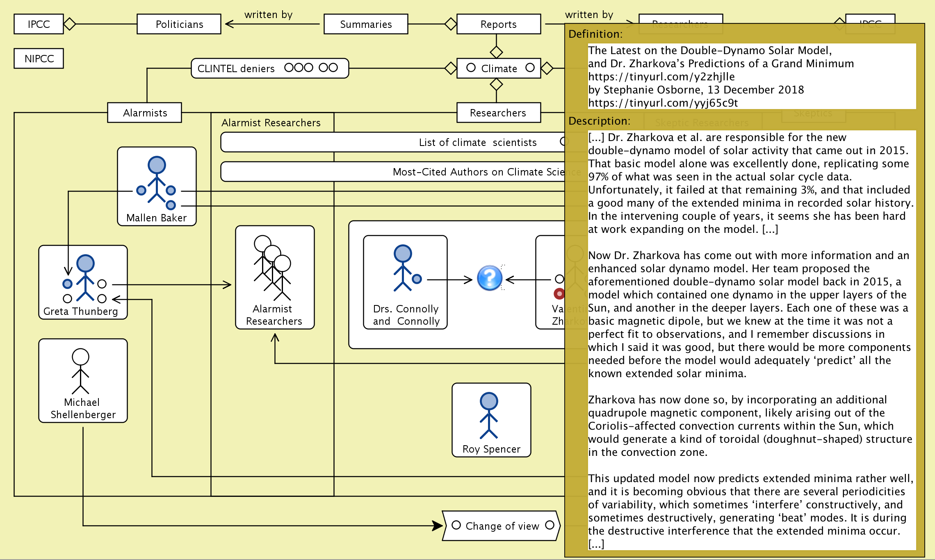Click the Drs. Connolly person figure
This screenshot has width=935, height=560.
403,268
